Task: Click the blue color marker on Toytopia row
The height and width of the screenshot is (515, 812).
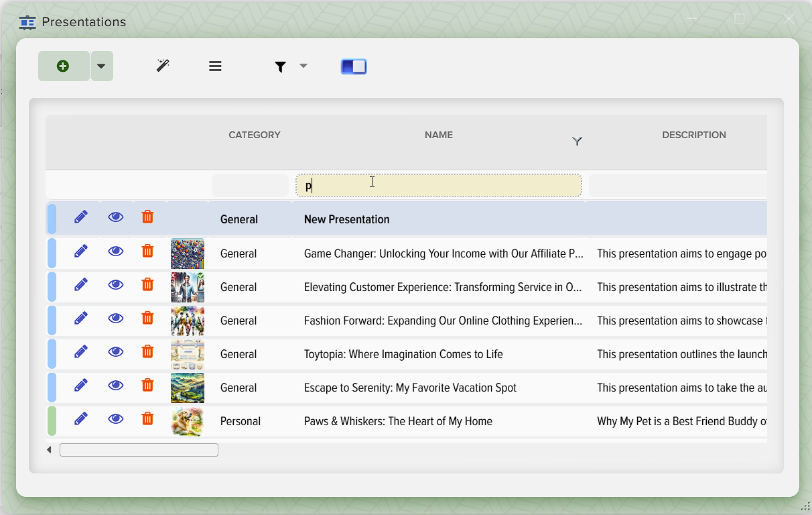Action: click(x=52, y=354)
